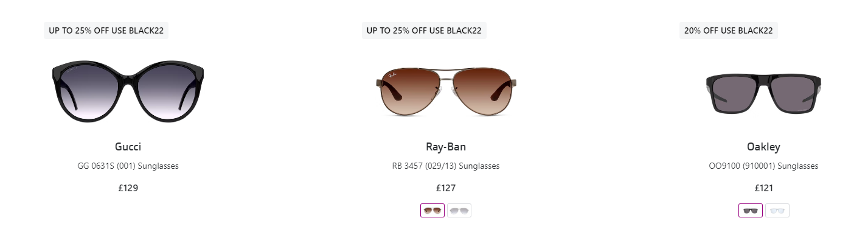Pick the clear white Oakley colour variant

[777, 211]
